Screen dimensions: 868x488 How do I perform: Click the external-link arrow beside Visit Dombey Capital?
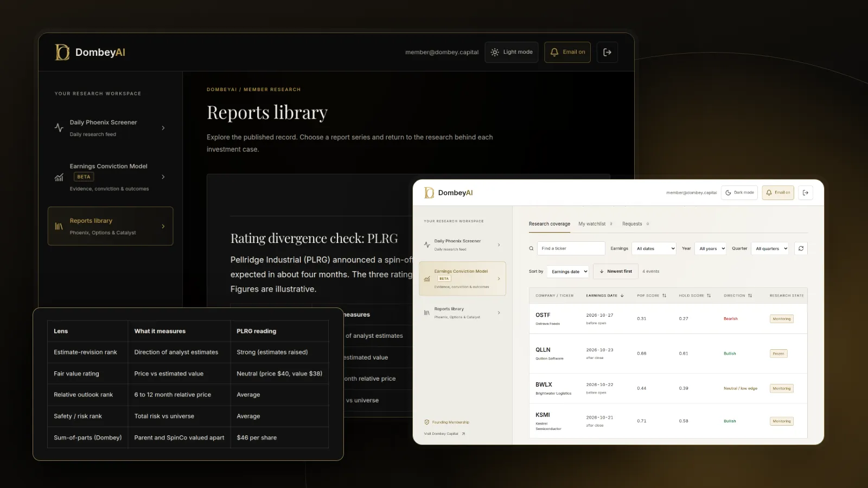pyautogui.click(x=463, y=434)
